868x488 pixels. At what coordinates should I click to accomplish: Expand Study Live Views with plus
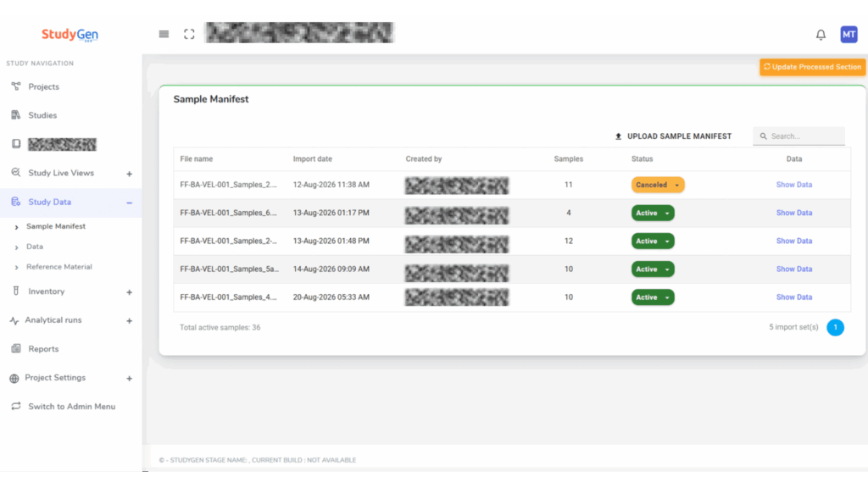click(129, 174)
